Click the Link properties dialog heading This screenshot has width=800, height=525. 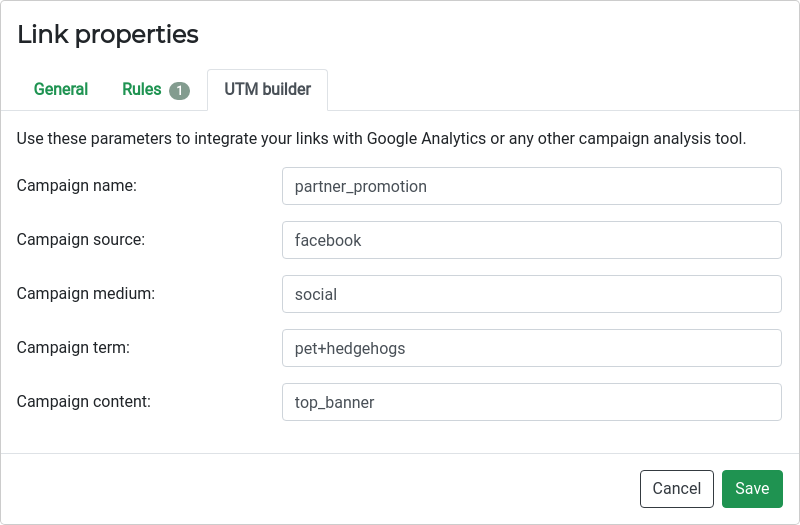click(108, 35)
